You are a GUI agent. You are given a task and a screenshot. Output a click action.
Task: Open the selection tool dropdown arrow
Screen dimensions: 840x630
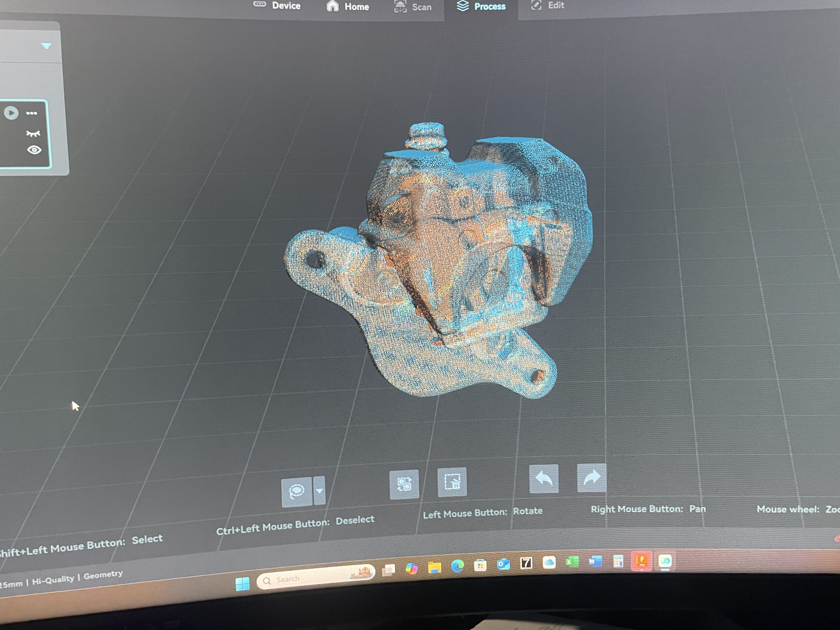(x=319, y=491)
